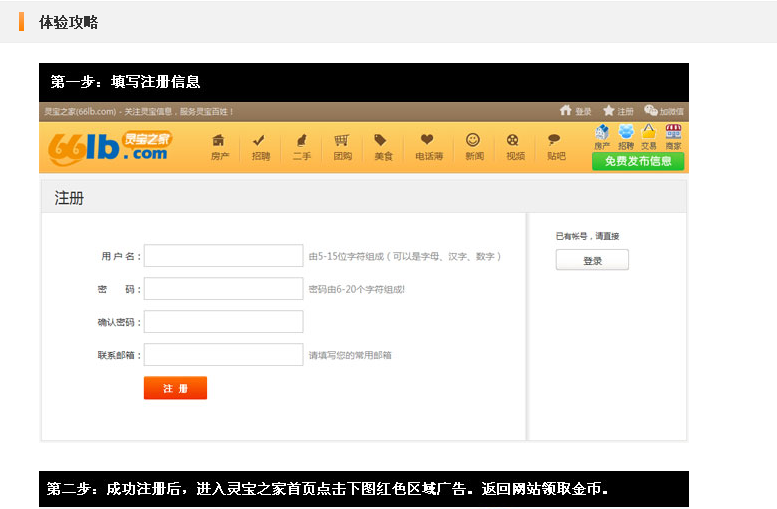The image size is (777, 509).
Task: Click 加微信 WeChat link in top bar
Action: tap(664, 111)
